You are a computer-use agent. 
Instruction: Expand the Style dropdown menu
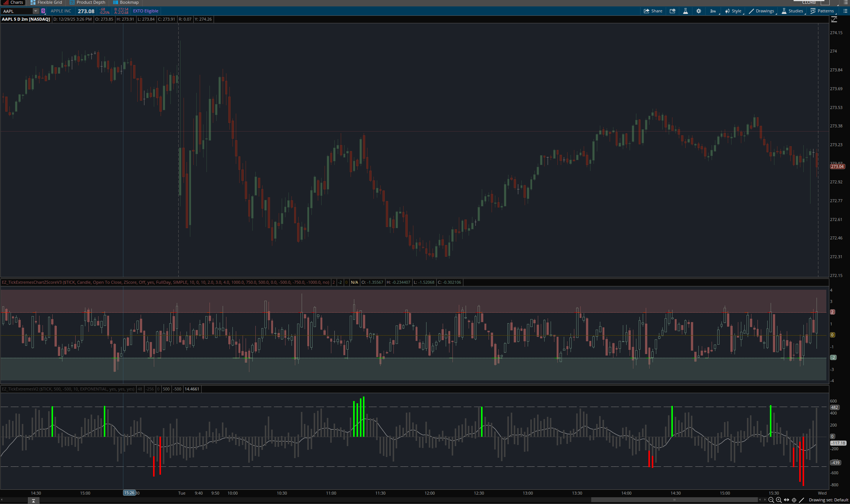(x=733, y=11)
